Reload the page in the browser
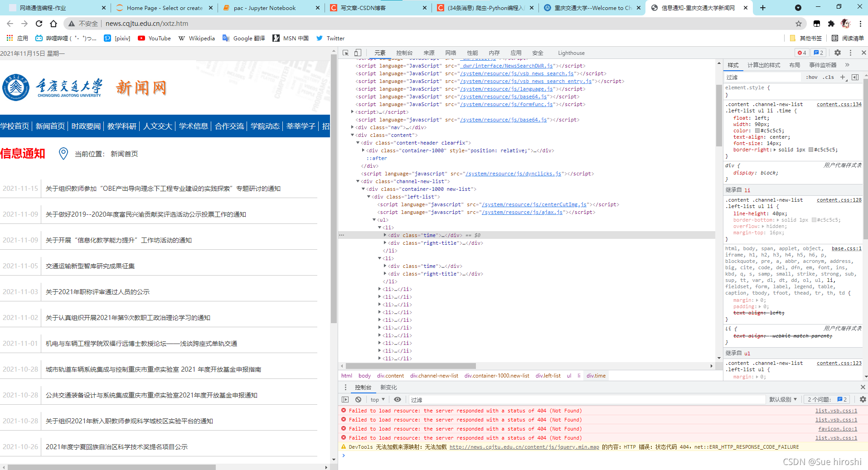 (x=39, y=24)
